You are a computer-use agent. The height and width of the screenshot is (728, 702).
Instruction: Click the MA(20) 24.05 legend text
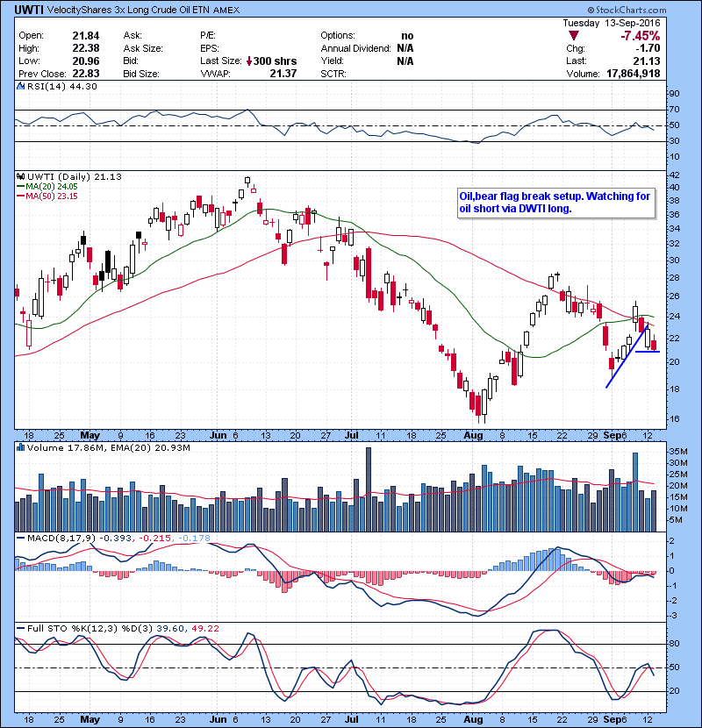click(x=51, y=186)
